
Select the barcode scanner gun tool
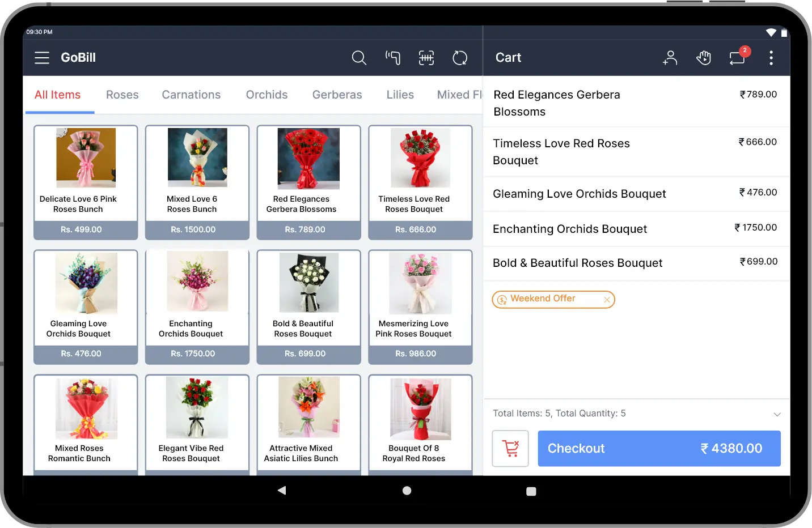[x=393, y=58]
